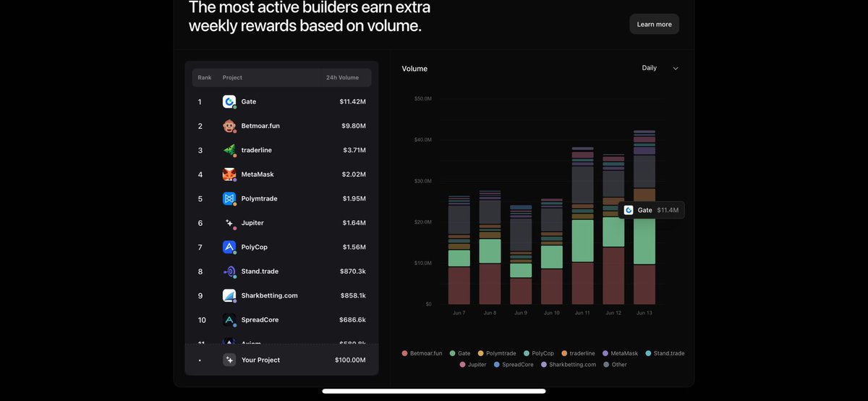Click the SpreadCore logo icon

click(x=229, y=320)
